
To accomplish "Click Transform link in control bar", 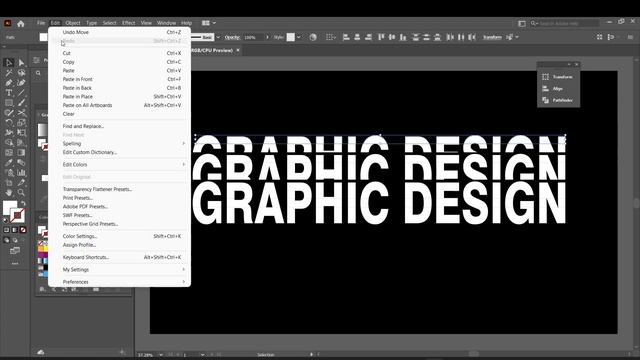I will (x=492, y=37).
